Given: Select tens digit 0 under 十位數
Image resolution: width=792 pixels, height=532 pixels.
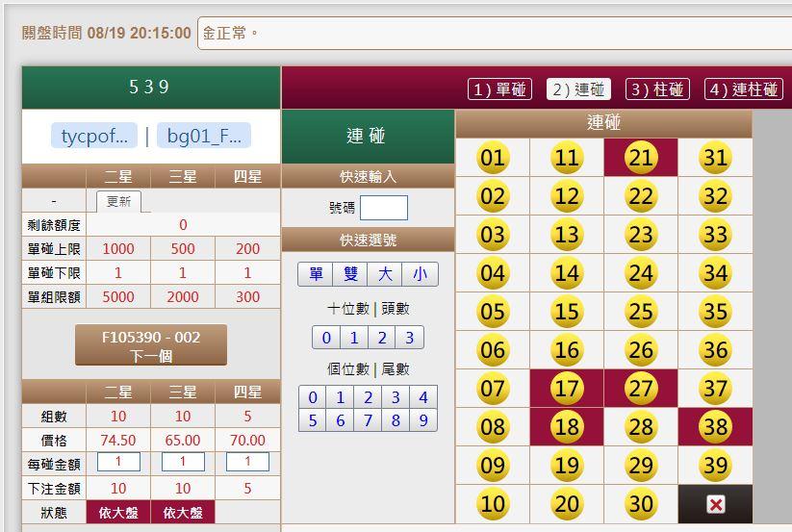Looking at the screenshot, I should coord(326,338).
